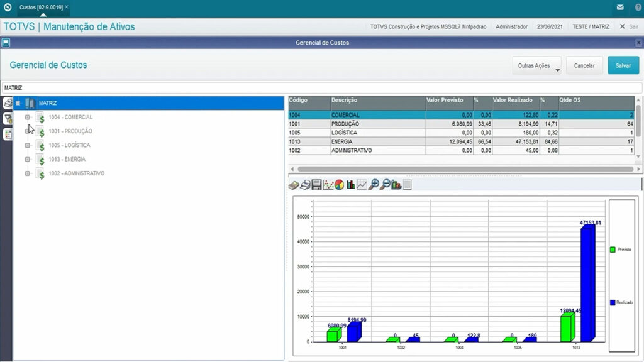The width and height of the screenshot is (644, 362).
Task: Sort table by Valor Realizado column header
Action: coord(516,102)
